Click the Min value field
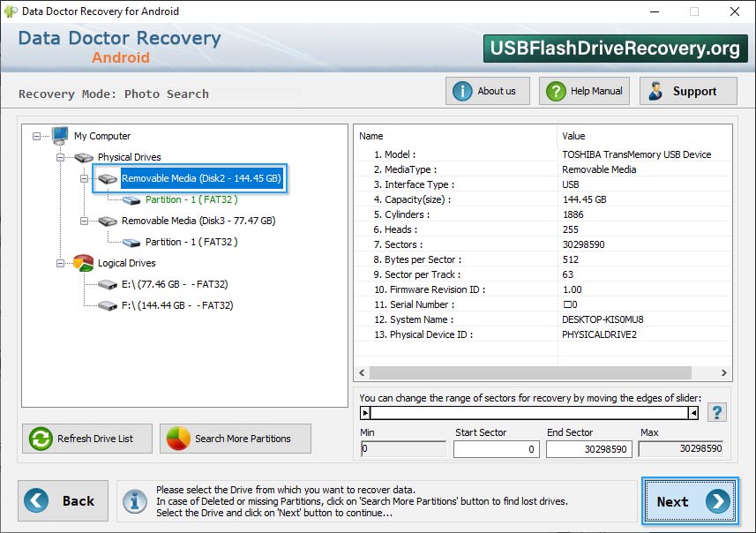This screenshot has width=756, height=533. [403, 449]
